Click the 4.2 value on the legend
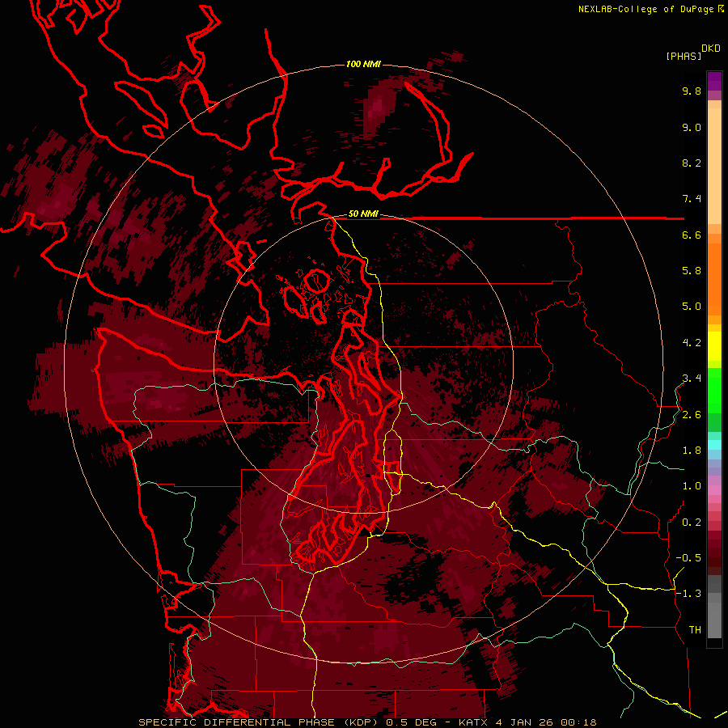 pos(692,343)
